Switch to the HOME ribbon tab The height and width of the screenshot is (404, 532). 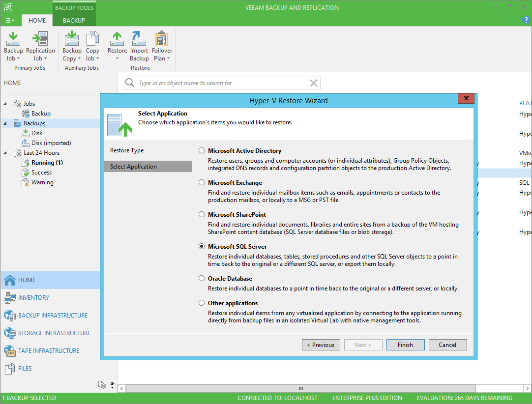tap(37, 20)
